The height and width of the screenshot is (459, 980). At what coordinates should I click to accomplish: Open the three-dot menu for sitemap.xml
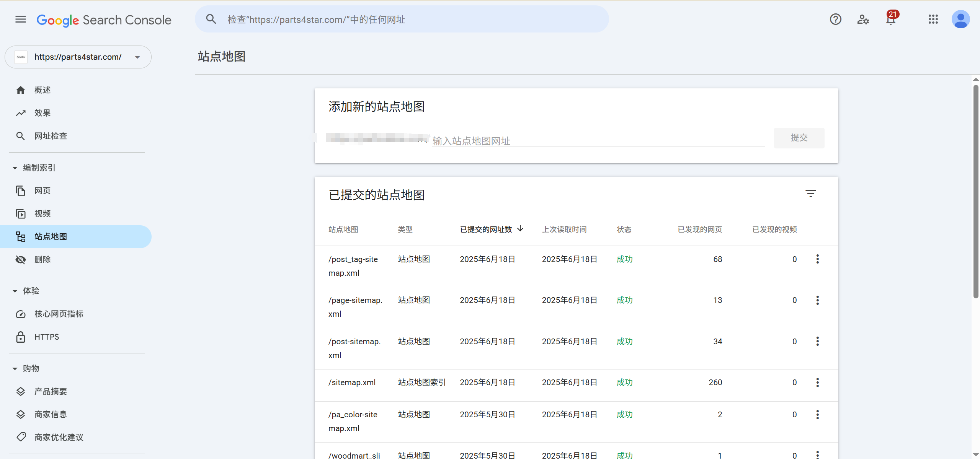click(x=818, y=382)
